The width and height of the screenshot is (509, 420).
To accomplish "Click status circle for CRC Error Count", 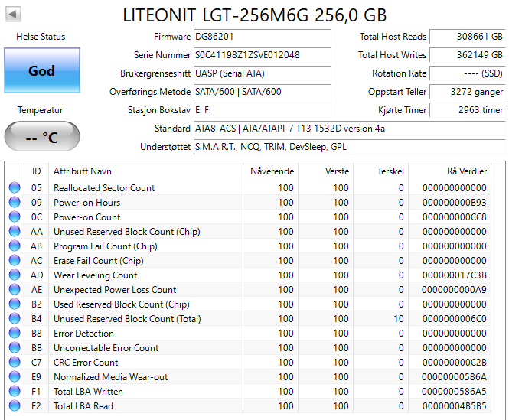I will [x=15, y=362].
